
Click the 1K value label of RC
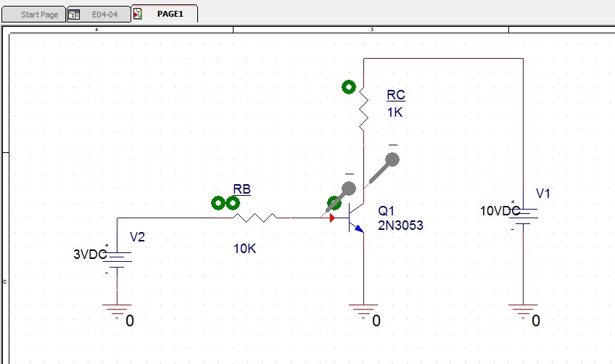tap(395, 112)
